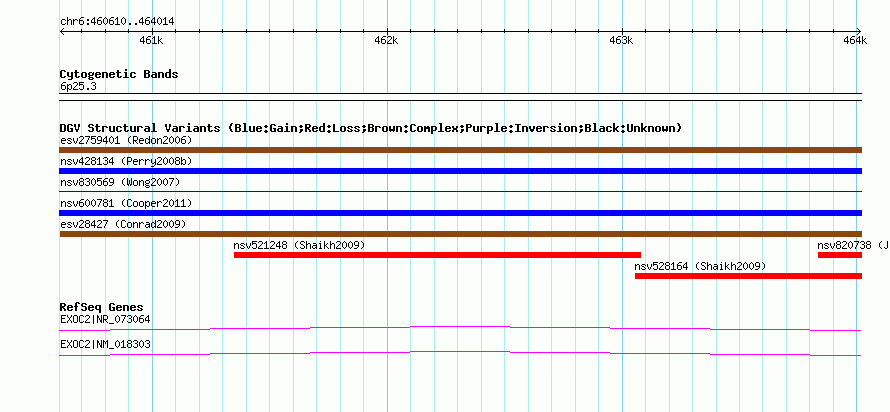Click the DGV Structural Variants track heading
The width and height of the screenshot is (890, 412).
371,128
